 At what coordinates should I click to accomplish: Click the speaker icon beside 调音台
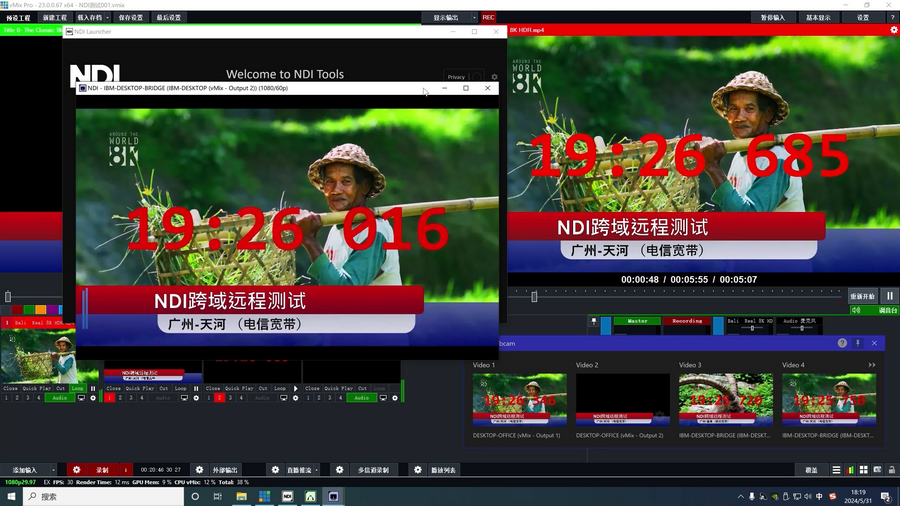pyautogui.click(x=856, y=310)
